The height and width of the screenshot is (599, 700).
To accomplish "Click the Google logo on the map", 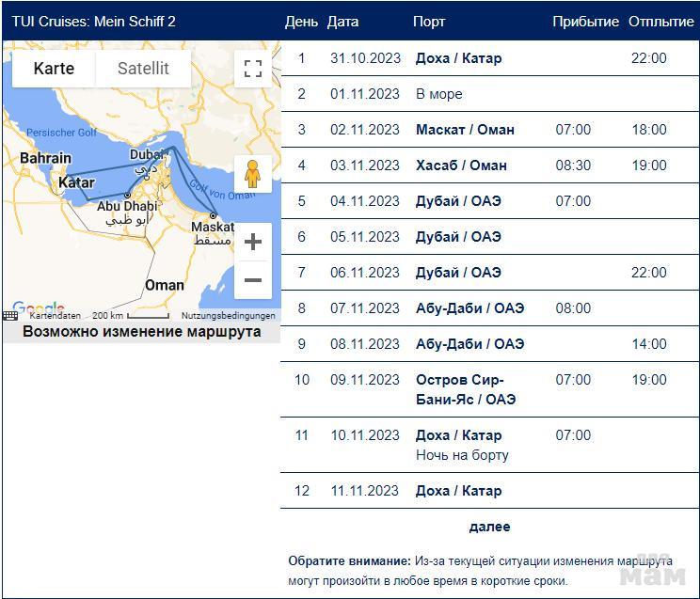I will (38, 307).
